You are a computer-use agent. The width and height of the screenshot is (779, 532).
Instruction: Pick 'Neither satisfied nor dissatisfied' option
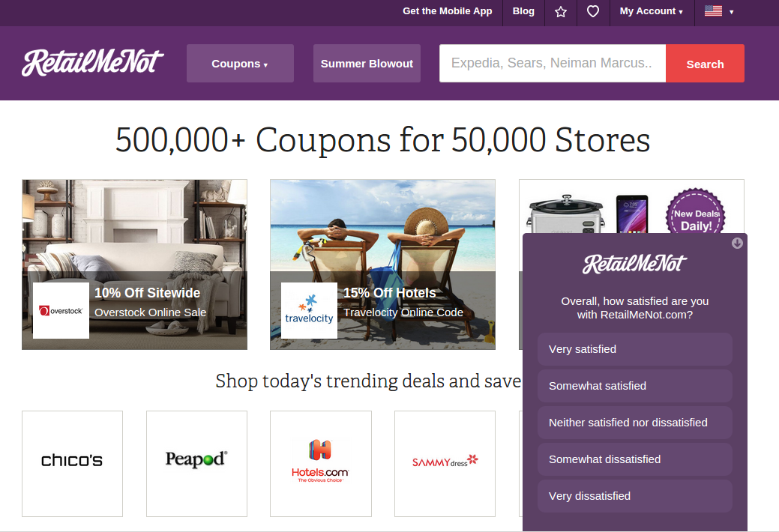click(x=634, y=423)
